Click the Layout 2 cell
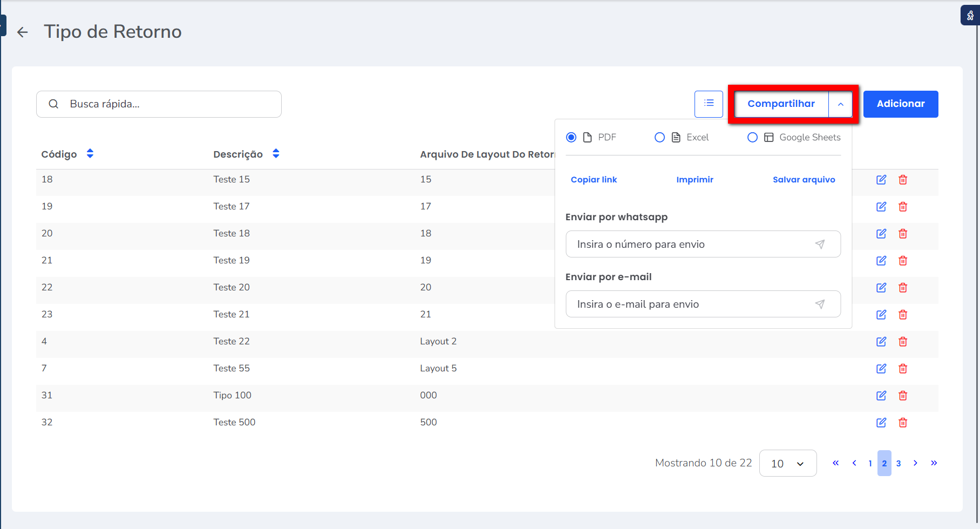 [438, 341]
